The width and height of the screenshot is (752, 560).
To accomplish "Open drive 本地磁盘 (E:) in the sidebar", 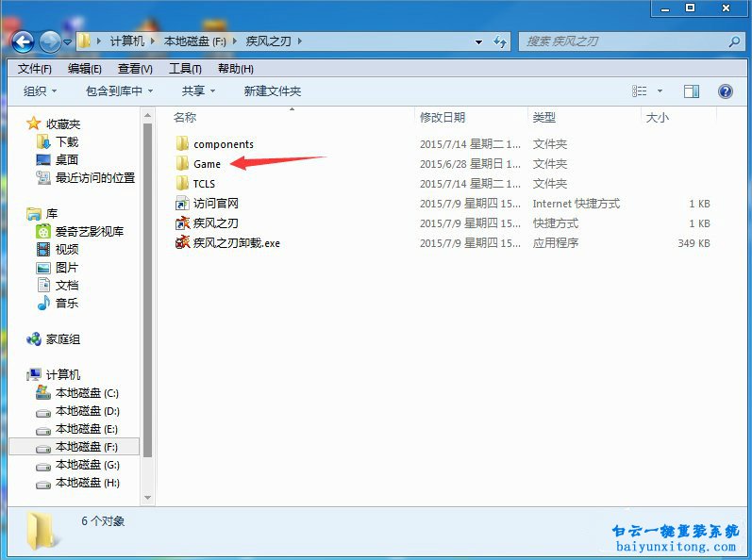I will click(x=86, y=429).
